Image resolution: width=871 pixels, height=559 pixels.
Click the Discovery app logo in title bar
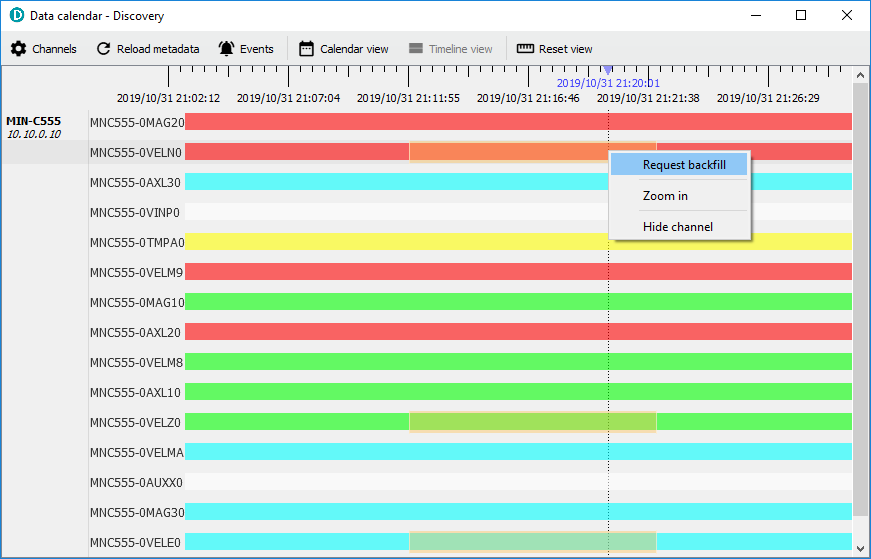click(17, 15)
